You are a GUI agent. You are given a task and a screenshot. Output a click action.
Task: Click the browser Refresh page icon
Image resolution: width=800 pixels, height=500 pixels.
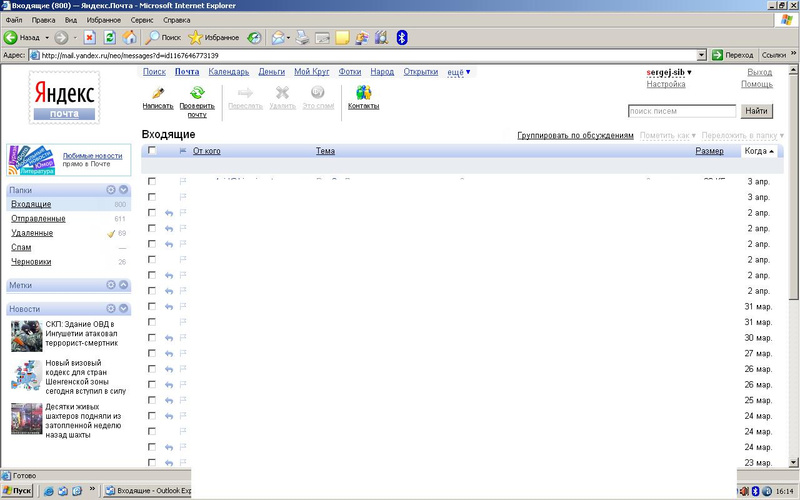click(x=110, y=38)
